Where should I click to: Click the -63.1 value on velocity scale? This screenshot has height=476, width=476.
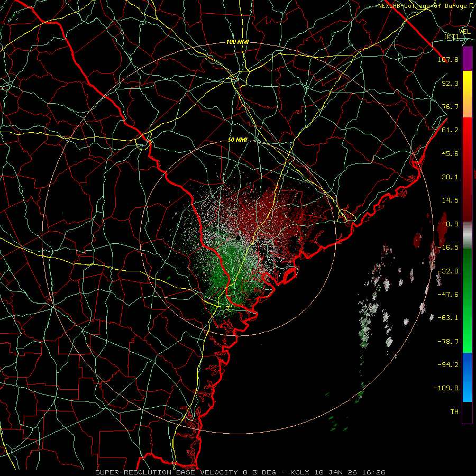pyautogui.click(x=448, y=318)
